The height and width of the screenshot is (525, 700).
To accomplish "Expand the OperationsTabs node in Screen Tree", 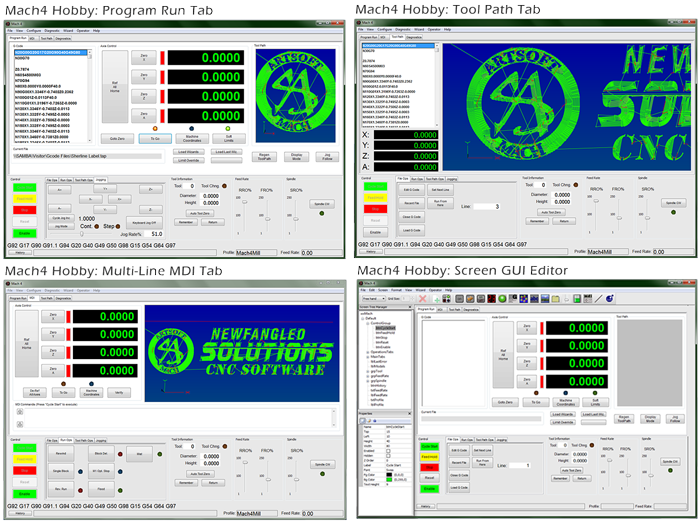I will pyautogui.click(x=368, y=352).
